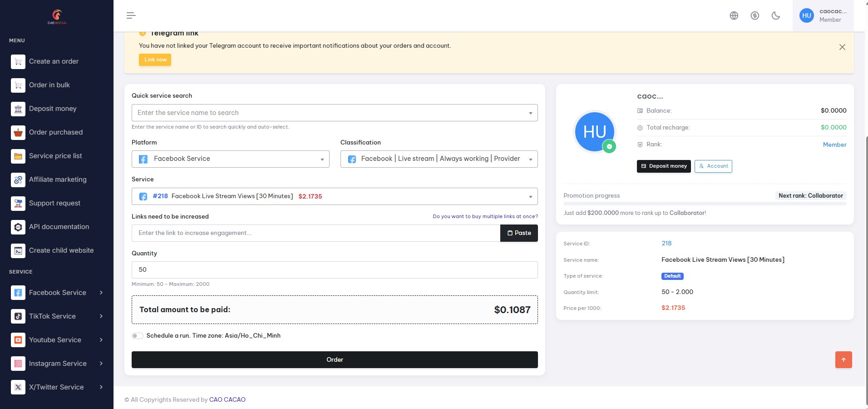Click the Order purchased basket icon
This screenshot has width=868, height=409.
point(18,132)
